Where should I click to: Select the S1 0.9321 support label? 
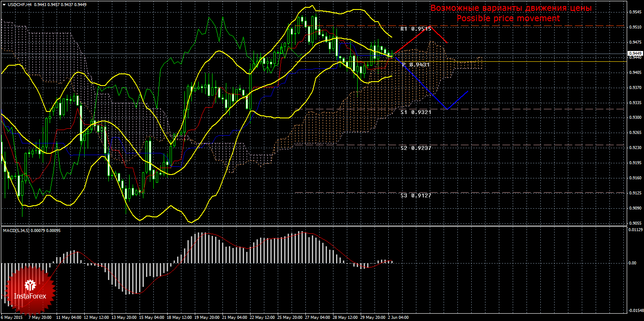416,112
